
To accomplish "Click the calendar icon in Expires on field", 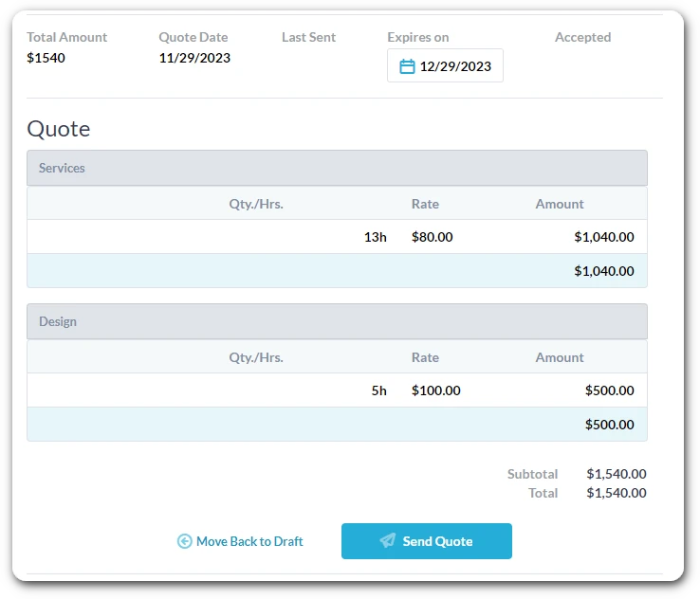I will (407, 66).
